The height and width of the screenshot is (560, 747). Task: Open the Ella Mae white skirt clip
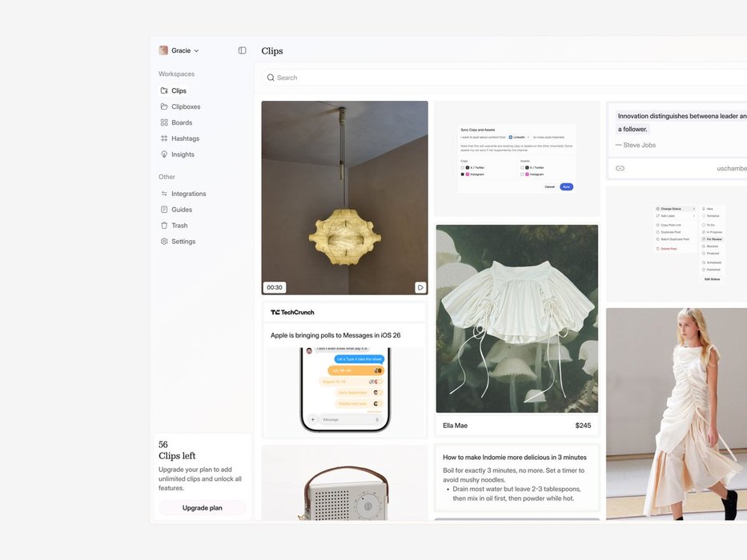click(x=516, y=318)
